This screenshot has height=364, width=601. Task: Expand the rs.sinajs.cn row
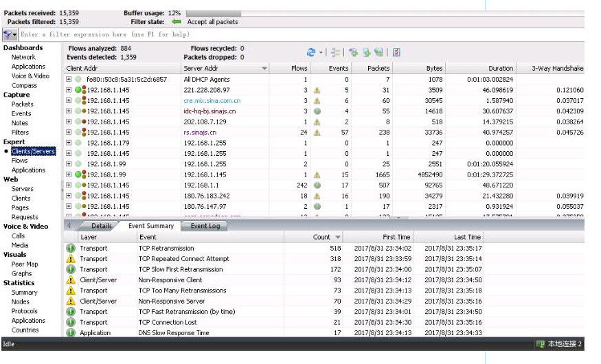(x=69, y=132)
